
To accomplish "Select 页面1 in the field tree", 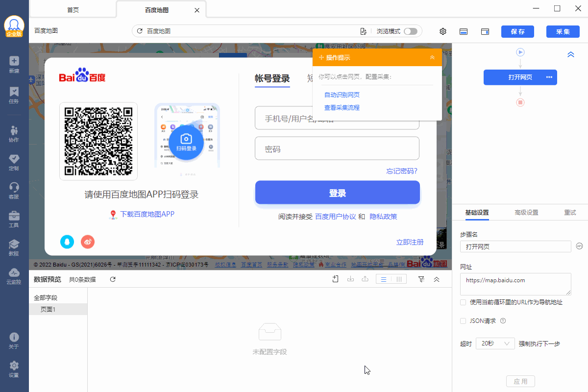I will point(58,309).
